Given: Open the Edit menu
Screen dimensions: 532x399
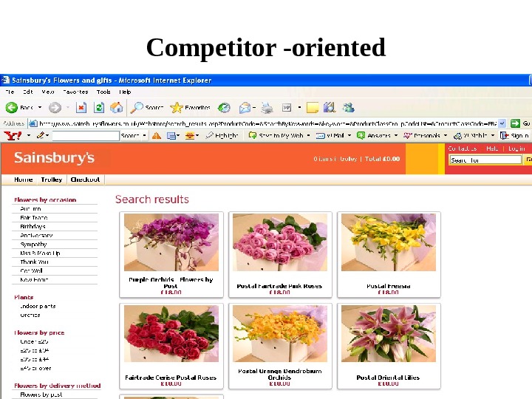Looking at the screenshot, I should (28, 92).
